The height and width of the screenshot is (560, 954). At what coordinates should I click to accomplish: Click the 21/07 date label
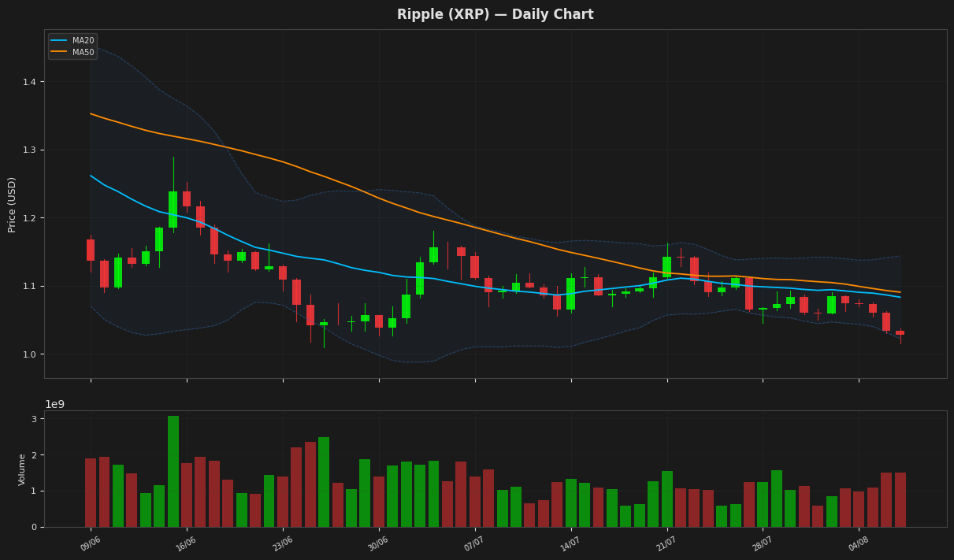[x=667, y=543]
